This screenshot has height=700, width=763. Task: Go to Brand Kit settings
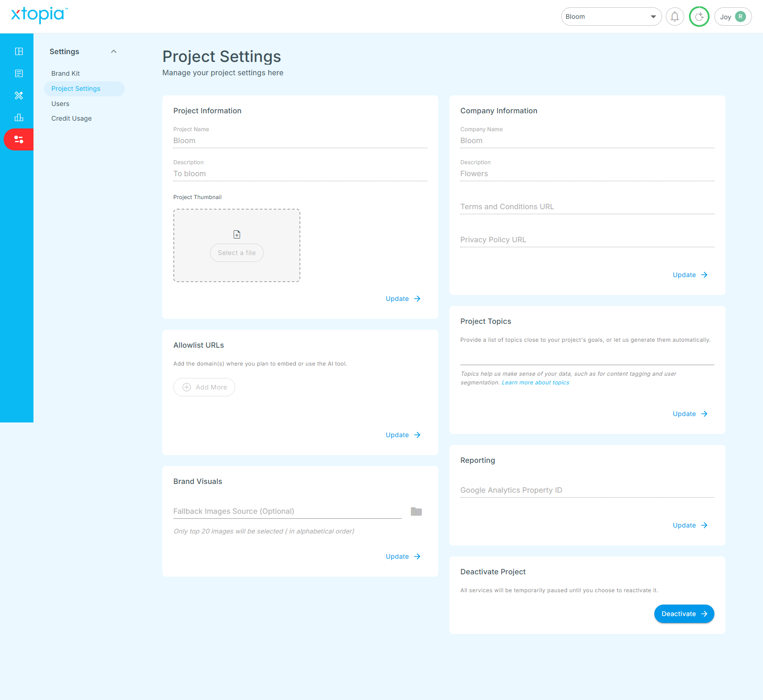pos(66,73)
